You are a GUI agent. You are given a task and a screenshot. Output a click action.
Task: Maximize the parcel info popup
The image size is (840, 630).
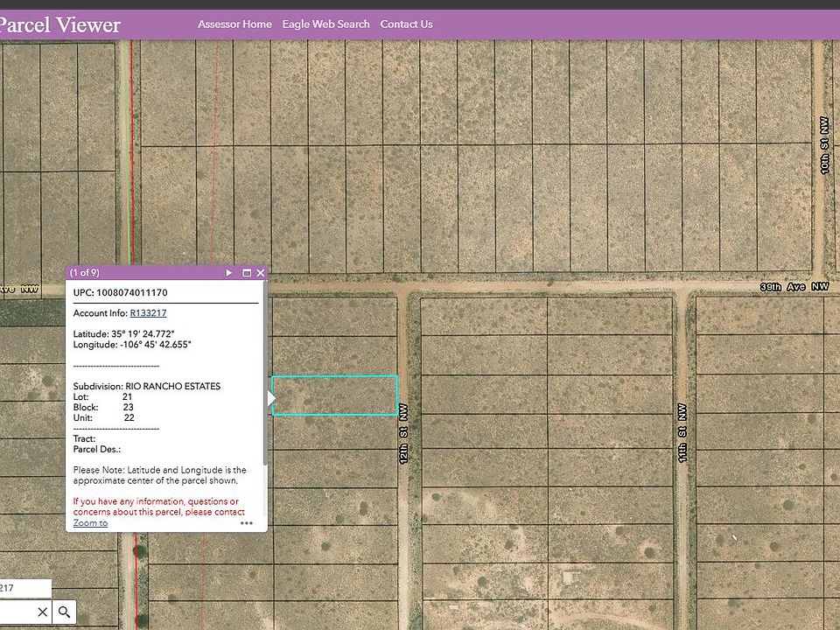247,273
